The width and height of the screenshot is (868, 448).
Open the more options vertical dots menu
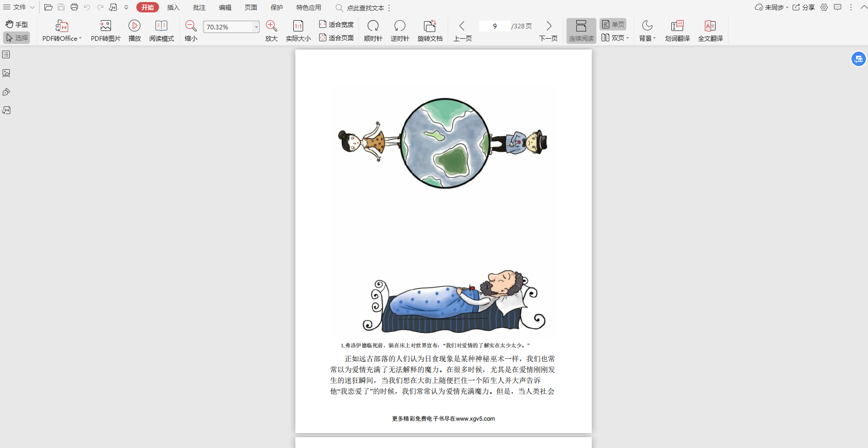(x=851, y=7)
